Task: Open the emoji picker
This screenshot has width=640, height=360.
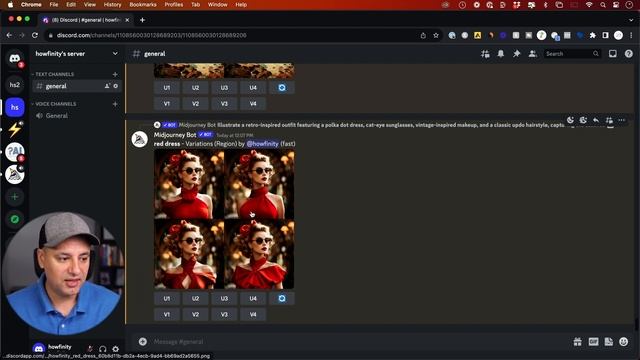Action: click(x=624, y=342)
